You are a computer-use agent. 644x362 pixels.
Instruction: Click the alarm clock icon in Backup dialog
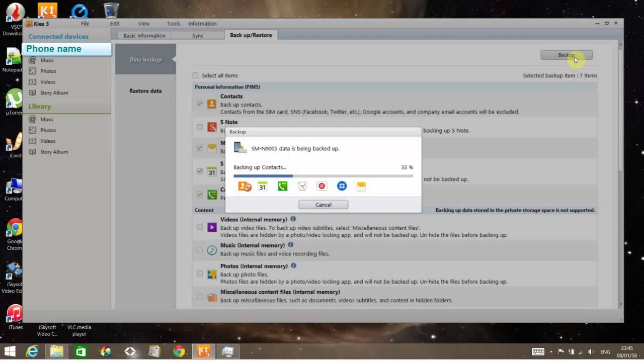[x=302, y=186]
